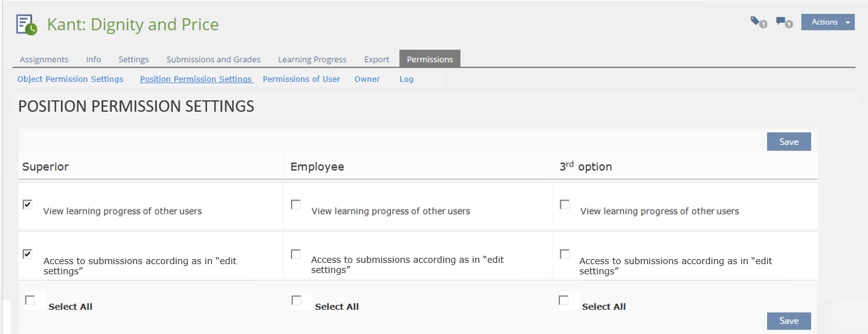Check 3rd option's View learning progress checkbox
This screenshot has width=868, height=334.
pyautogui.click(x=564, y=204)
